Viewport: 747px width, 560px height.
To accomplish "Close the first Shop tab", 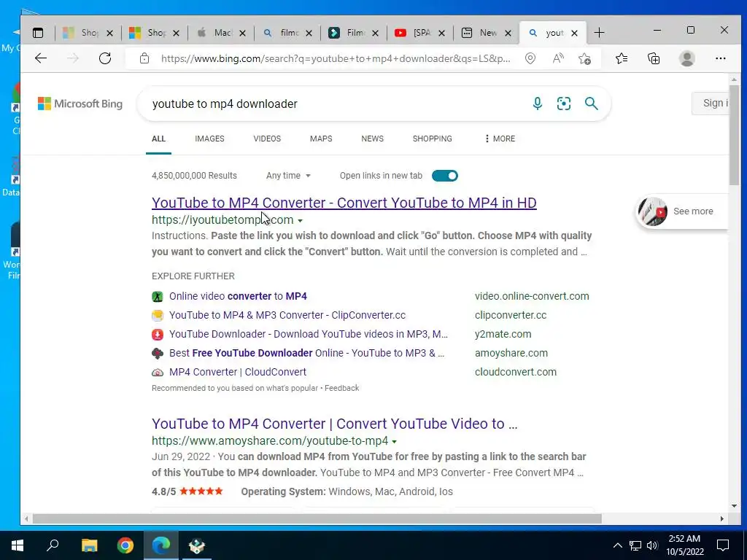I will [109, 33].
